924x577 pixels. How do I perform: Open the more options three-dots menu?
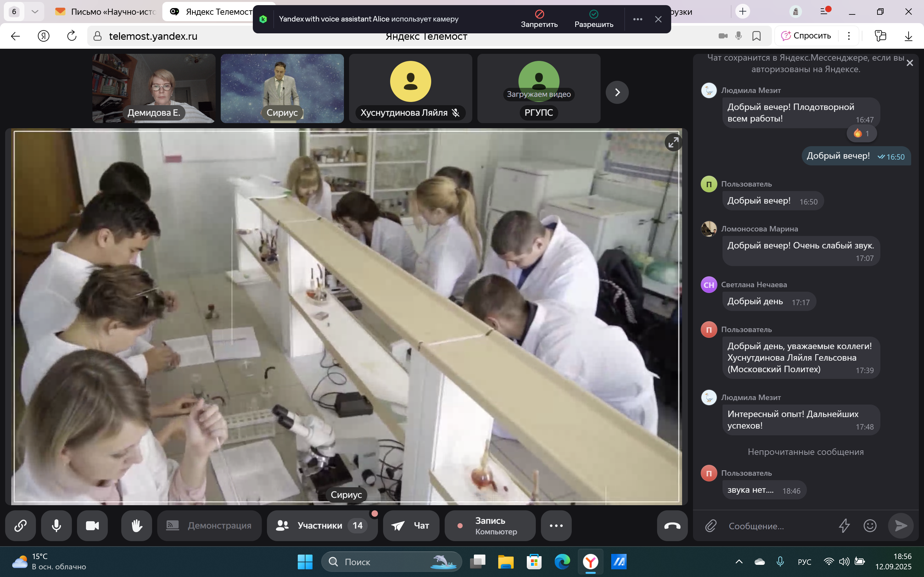556,525
